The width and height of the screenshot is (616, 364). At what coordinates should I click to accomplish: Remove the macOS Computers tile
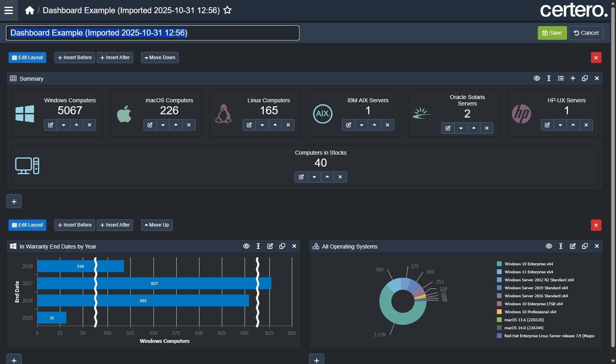[189, 125]
